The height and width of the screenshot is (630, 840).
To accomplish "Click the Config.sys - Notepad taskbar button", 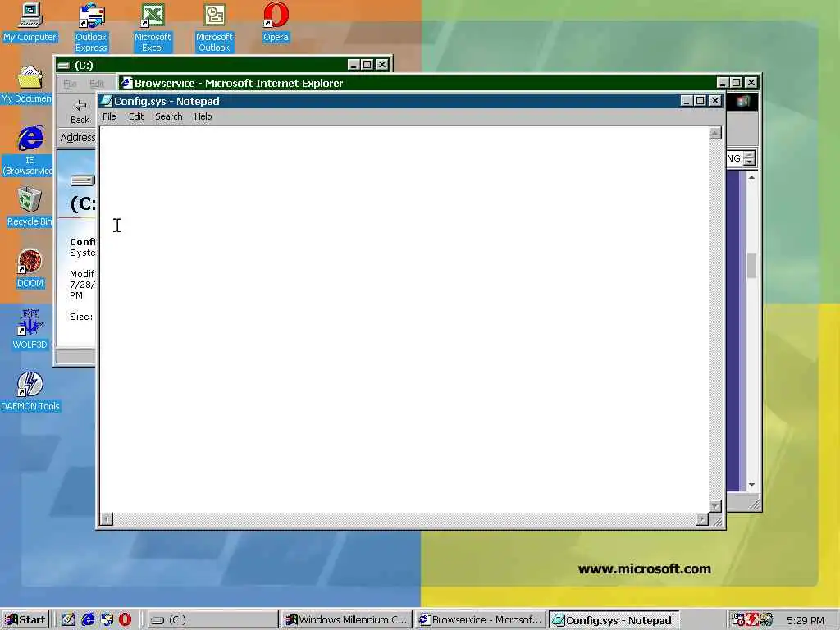I will tap(614, 620).
